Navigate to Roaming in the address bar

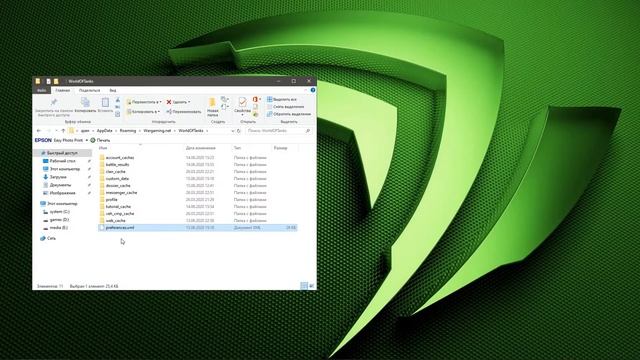tap(128, 131)
